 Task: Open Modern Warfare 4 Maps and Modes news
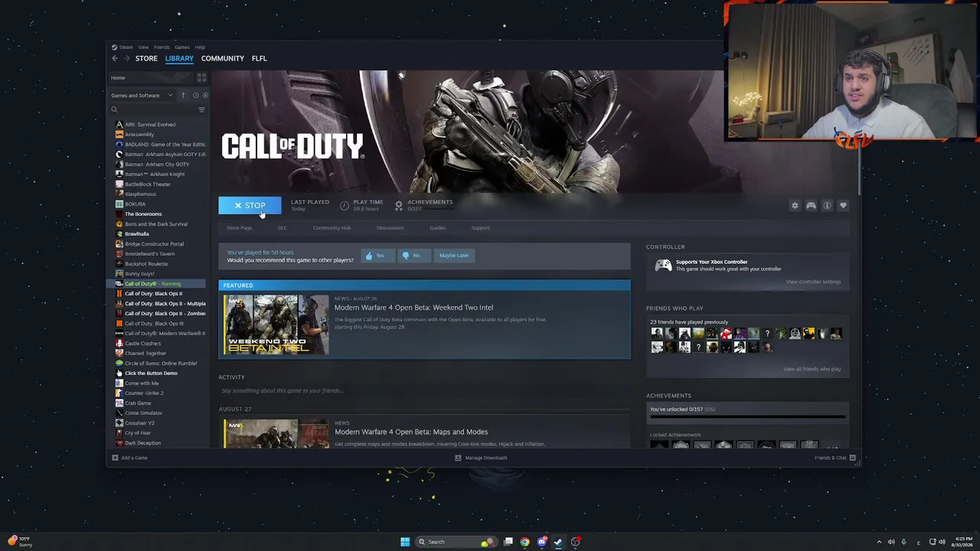pos(411,432)
